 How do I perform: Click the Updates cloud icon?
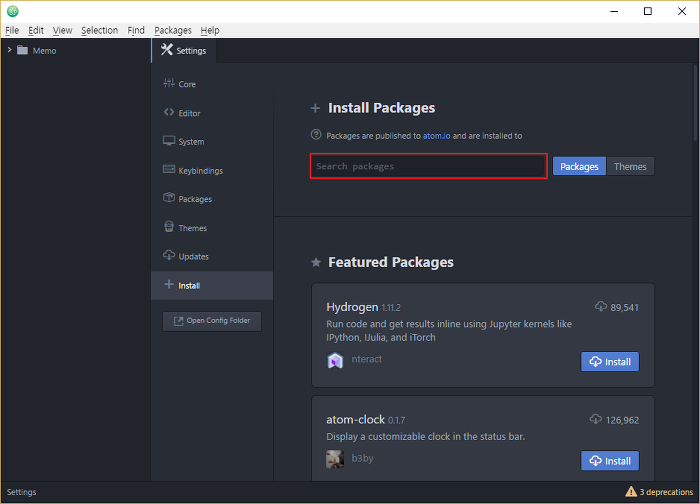pyautogui.click(x=169, y=255)
